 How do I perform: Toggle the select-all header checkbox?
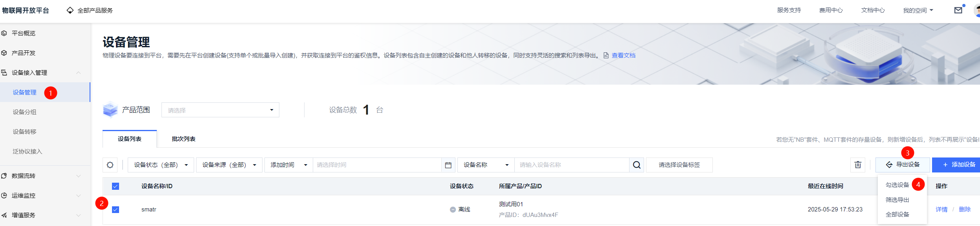click(116, 186)
